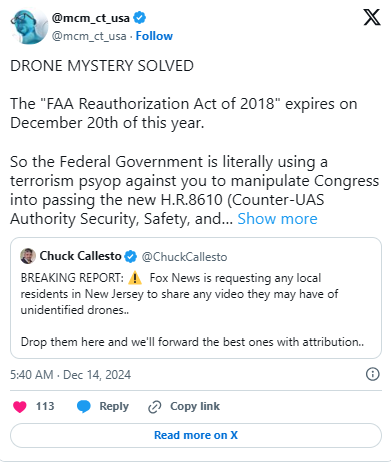Image resolution: width=391 pixels, height=463 pixels.
Task: Click the 113 likes count
Action: pos(45,406)
